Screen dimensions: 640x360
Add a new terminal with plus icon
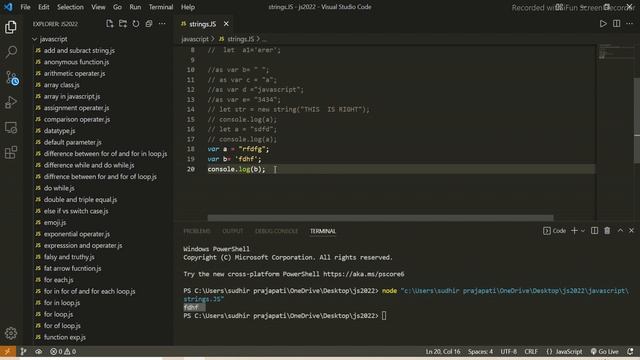[574, 231]
